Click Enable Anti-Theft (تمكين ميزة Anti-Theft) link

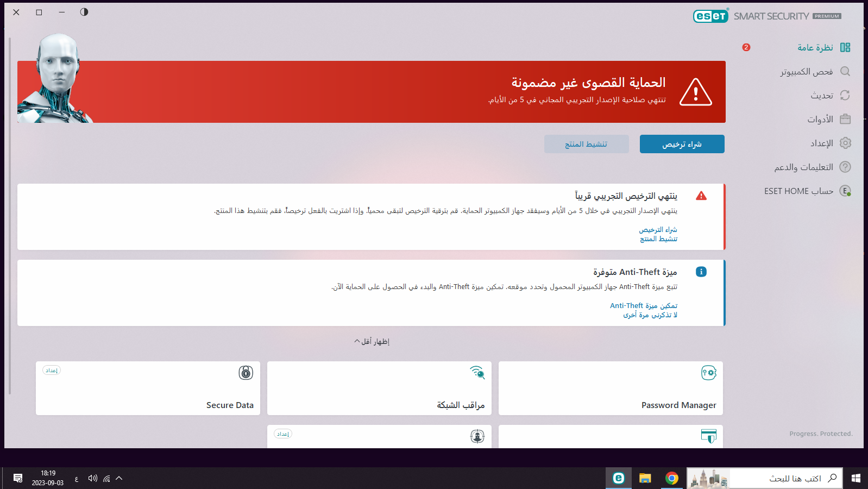pos(644,306)
